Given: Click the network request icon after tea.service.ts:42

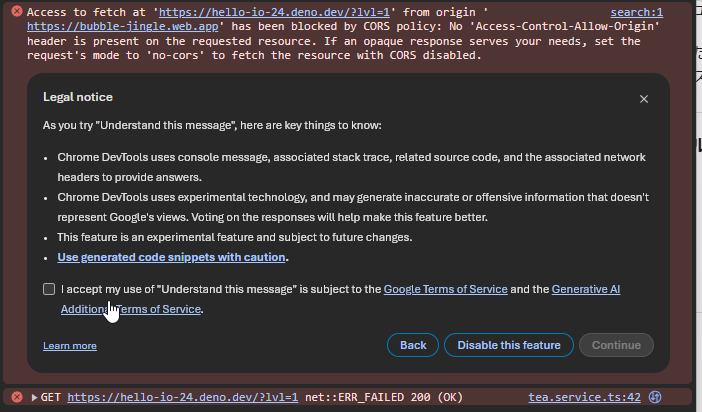Looking at the screenshot, I should [x=656, y=398].
